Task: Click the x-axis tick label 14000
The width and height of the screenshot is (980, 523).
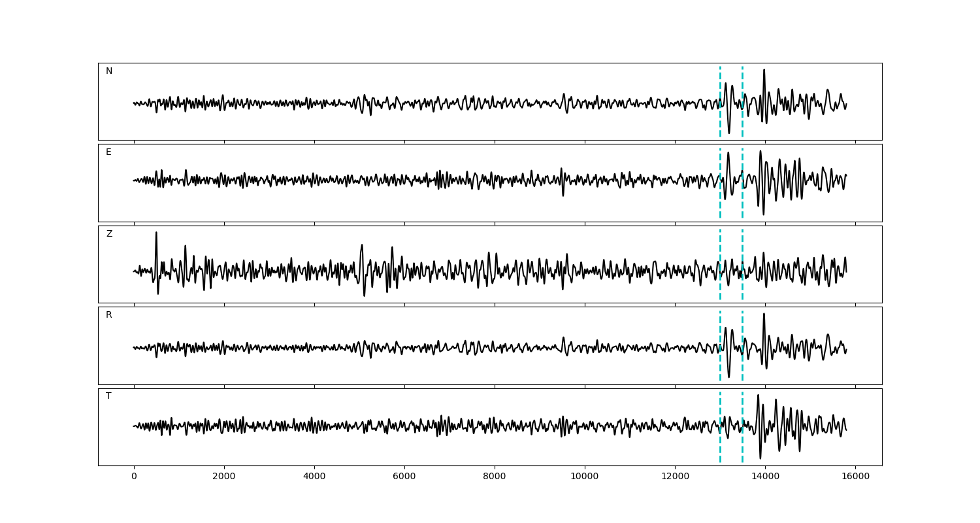Action: point(765,477)
